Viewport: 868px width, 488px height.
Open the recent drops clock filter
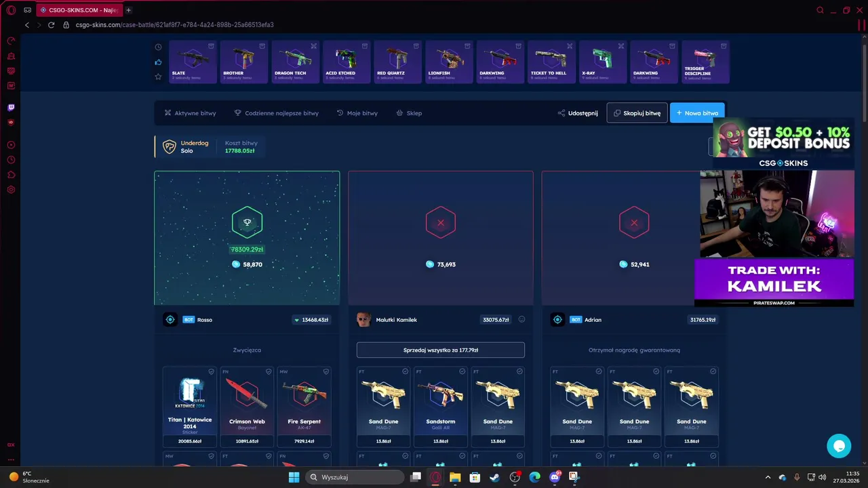coord(158,47)
